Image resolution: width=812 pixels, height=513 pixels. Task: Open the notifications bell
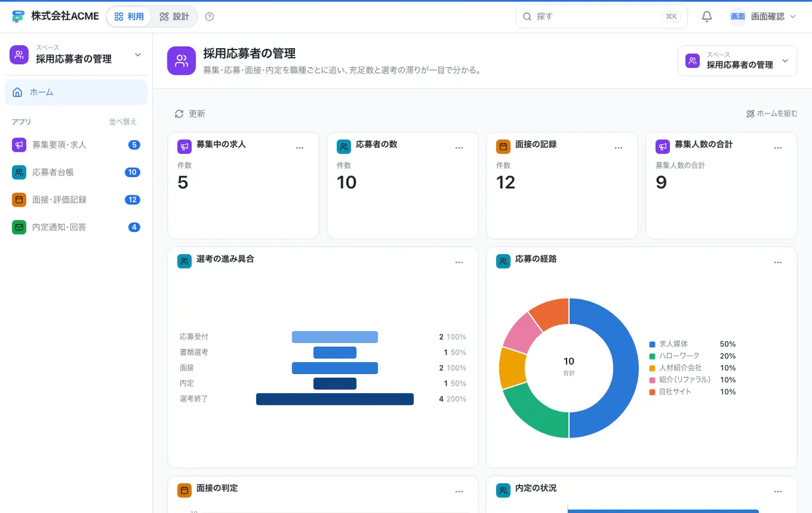click(707, 16)
